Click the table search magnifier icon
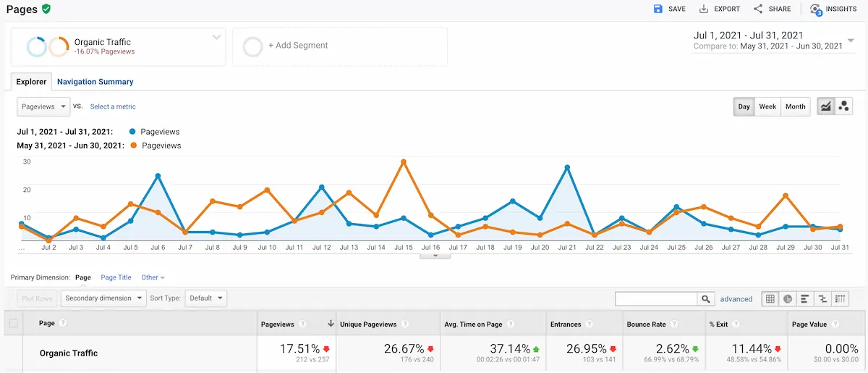This screenshot has width=868, height=373. (706, 298)
